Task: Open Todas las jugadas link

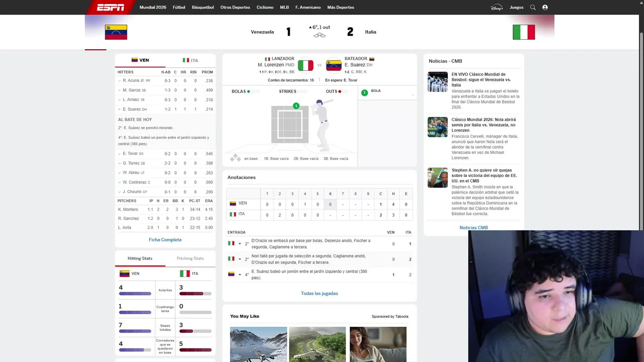Action: coord(319,294)
